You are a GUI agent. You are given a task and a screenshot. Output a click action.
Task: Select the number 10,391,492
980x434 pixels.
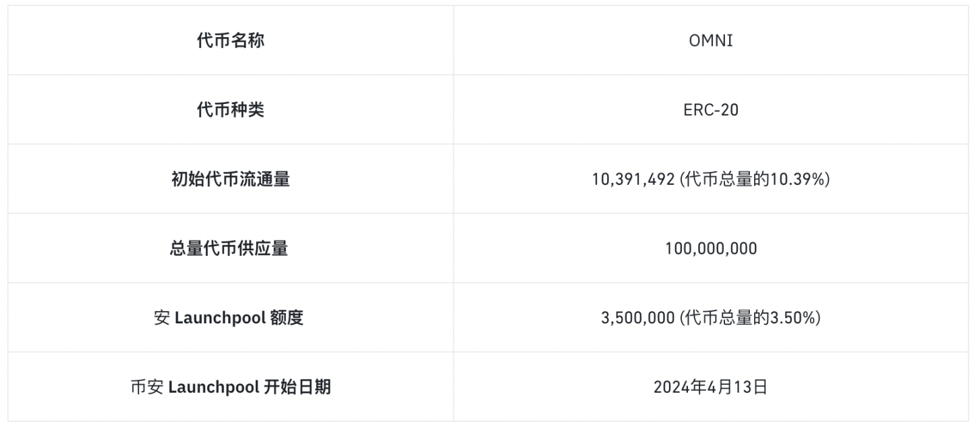click(x=634, y=180)
